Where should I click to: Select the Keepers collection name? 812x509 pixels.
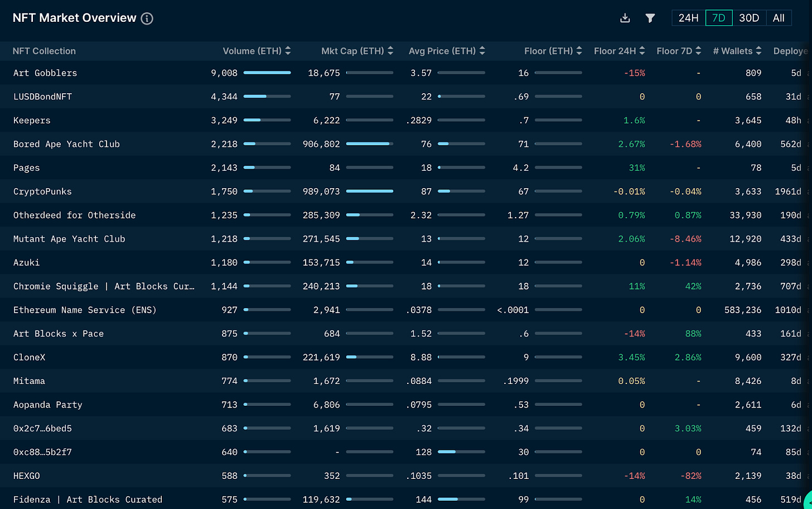pyautogui.click(x=32, y=121)
